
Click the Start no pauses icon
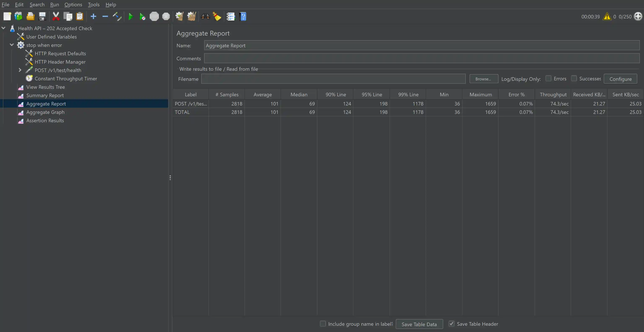coord(142,17)
